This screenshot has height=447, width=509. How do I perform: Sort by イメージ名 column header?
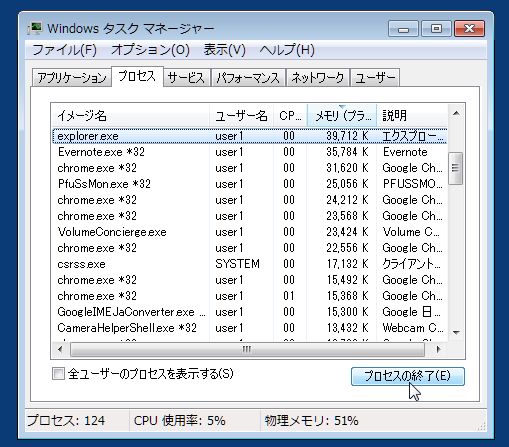point(131,116)
